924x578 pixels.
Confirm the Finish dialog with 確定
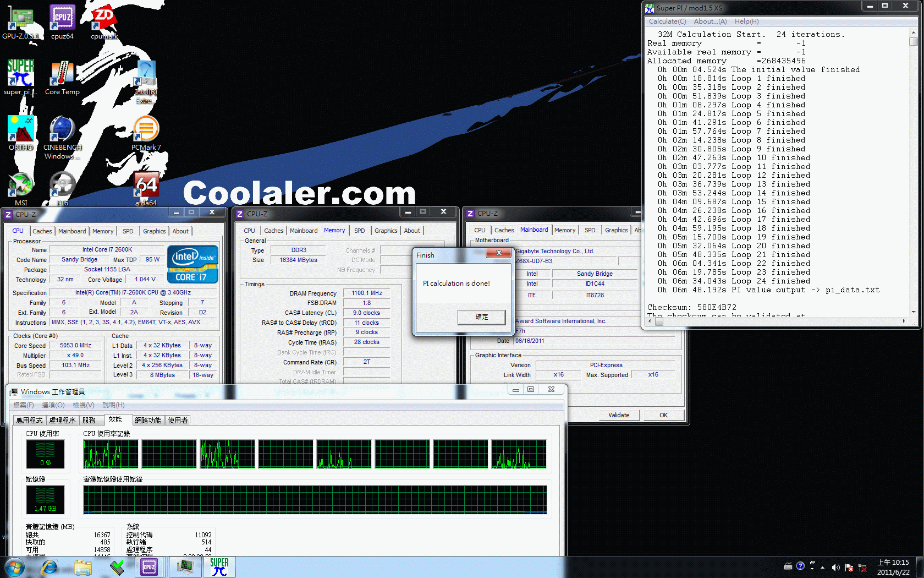click(x=481, y=317)
